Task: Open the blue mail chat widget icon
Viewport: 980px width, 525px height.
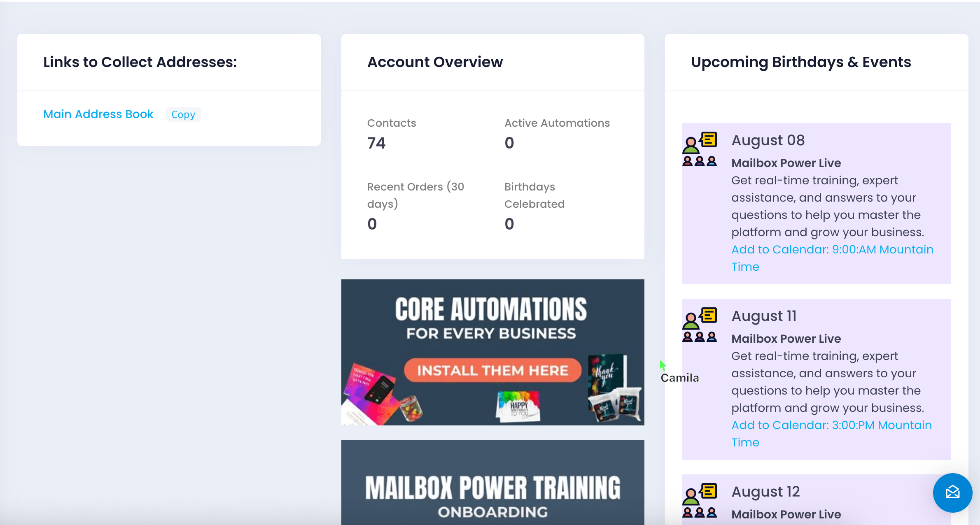Action: pos(952,492)
